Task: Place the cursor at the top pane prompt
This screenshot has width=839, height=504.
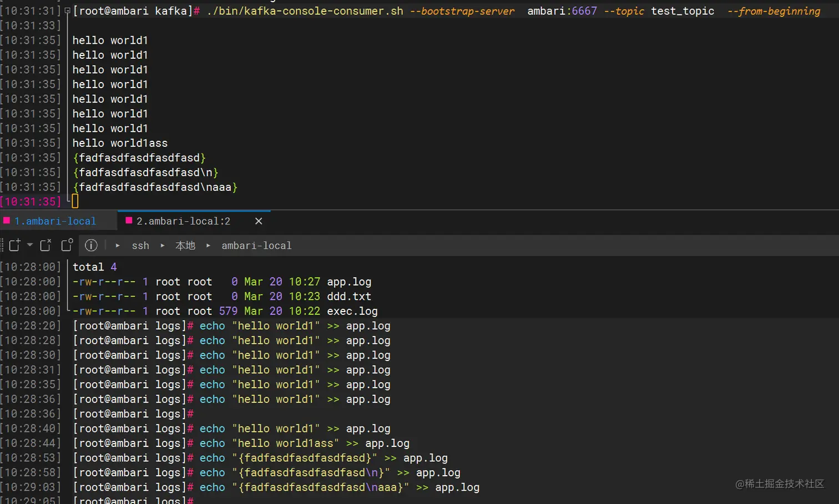Action: [75, 201]
